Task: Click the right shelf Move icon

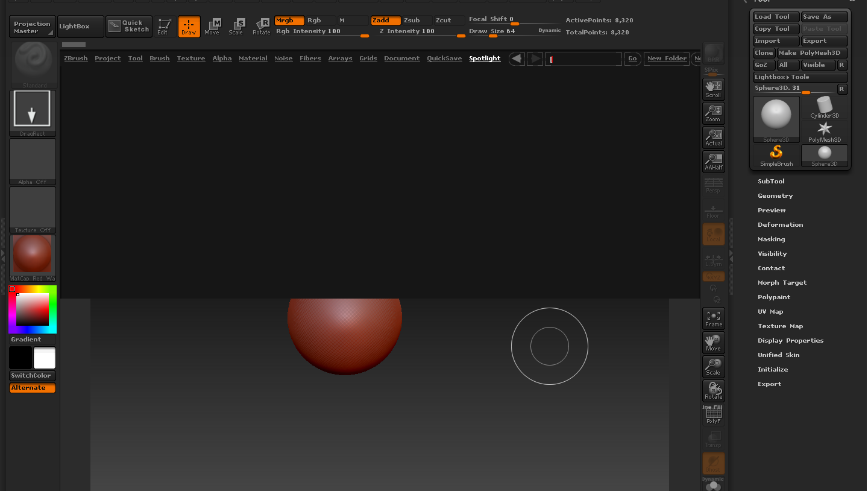Action: coord(714,343)
